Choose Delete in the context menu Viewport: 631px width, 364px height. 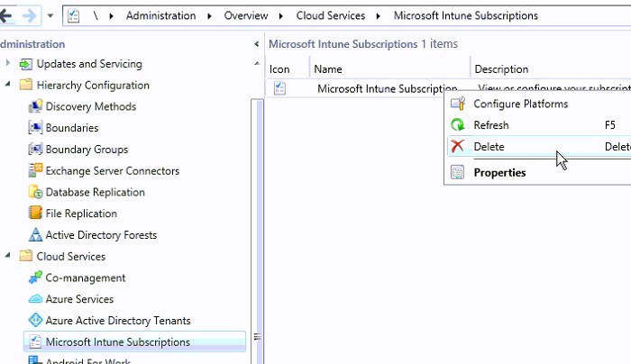[x=539, y=146]
